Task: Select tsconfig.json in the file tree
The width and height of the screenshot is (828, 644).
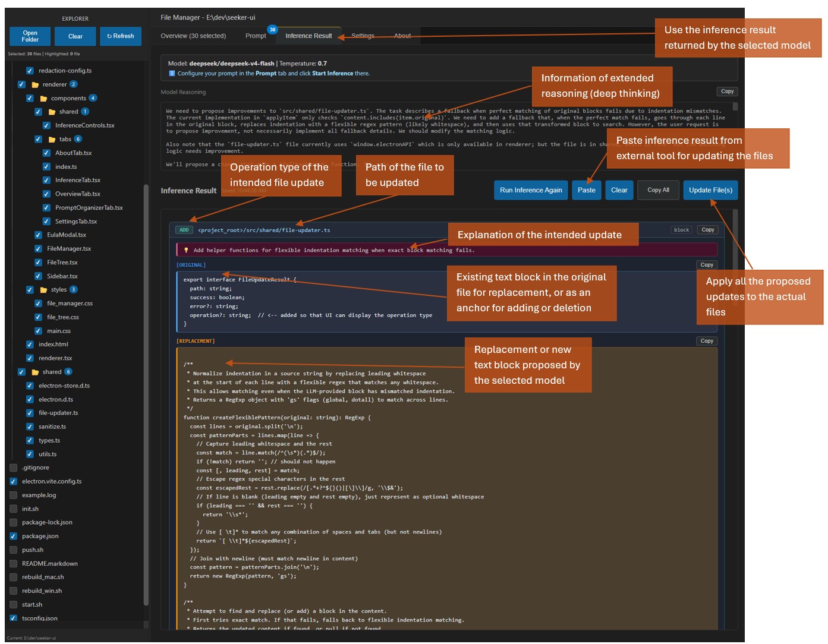Action: [40, 618]
